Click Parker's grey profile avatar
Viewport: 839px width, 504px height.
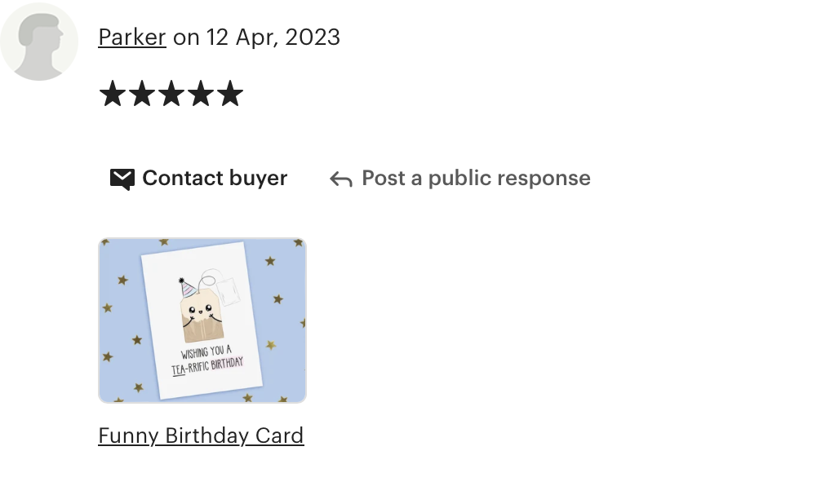pyautogui.click(x=39, y=42)
